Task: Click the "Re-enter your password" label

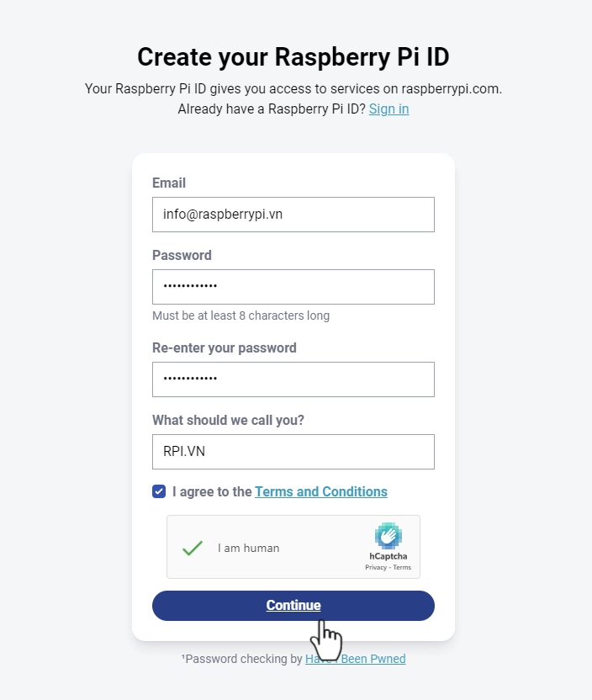Action: [x=224, y=347]
